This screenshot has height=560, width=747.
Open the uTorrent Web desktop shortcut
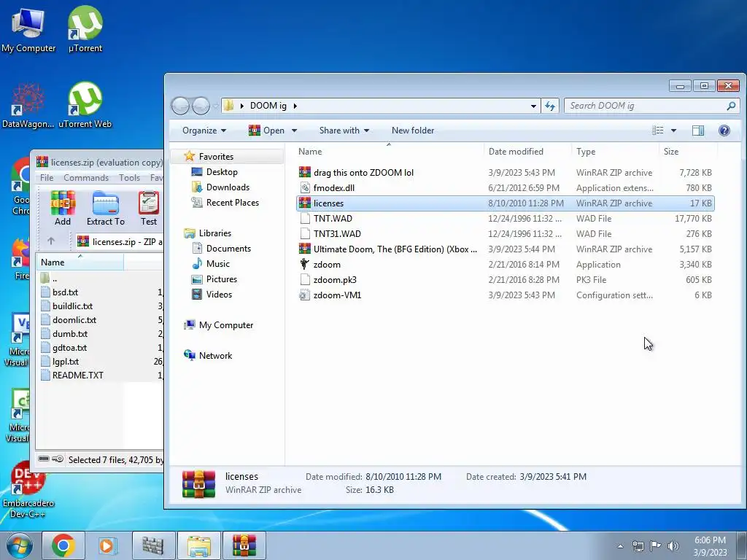click(x=85, y=106)
